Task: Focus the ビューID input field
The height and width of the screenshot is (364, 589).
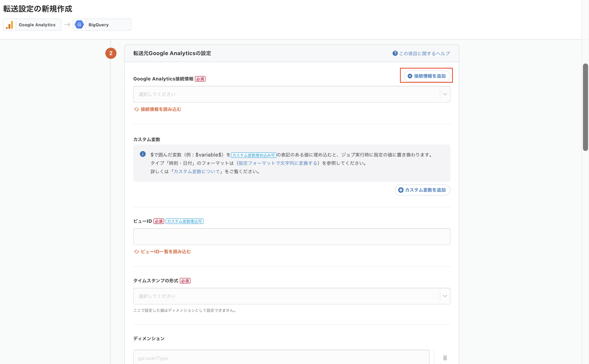Action: pyautogui.click(x=292, y=236)
